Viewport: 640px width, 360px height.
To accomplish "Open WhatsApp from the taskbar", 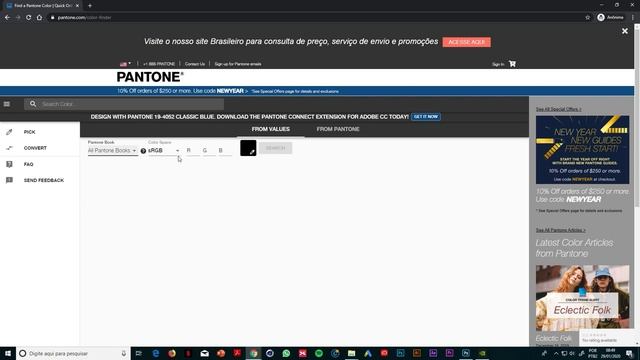I will (x=286, y=353).
